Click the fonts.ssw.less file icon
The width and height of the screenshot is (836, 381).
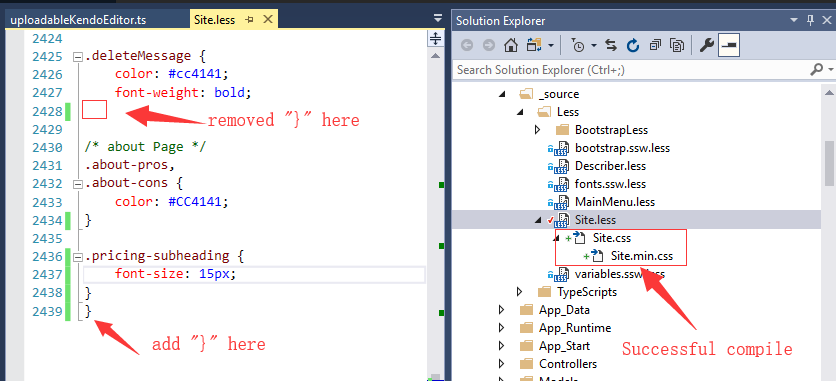(561, 185)
